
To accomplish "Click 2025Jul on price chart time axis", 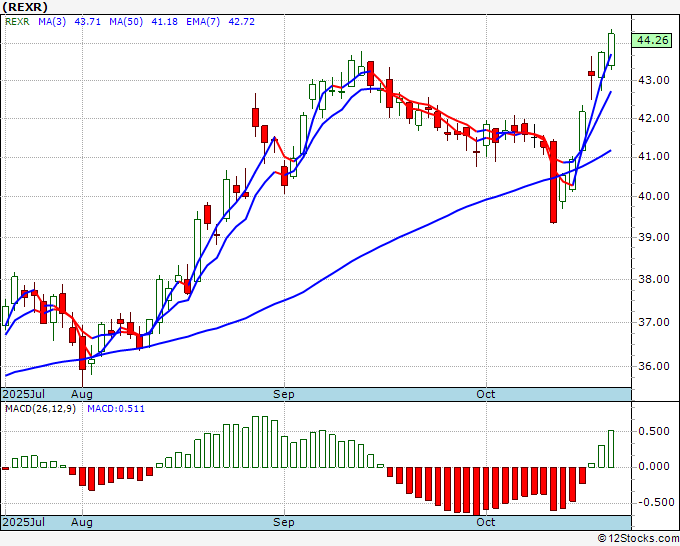I will (x=23, y=394).
